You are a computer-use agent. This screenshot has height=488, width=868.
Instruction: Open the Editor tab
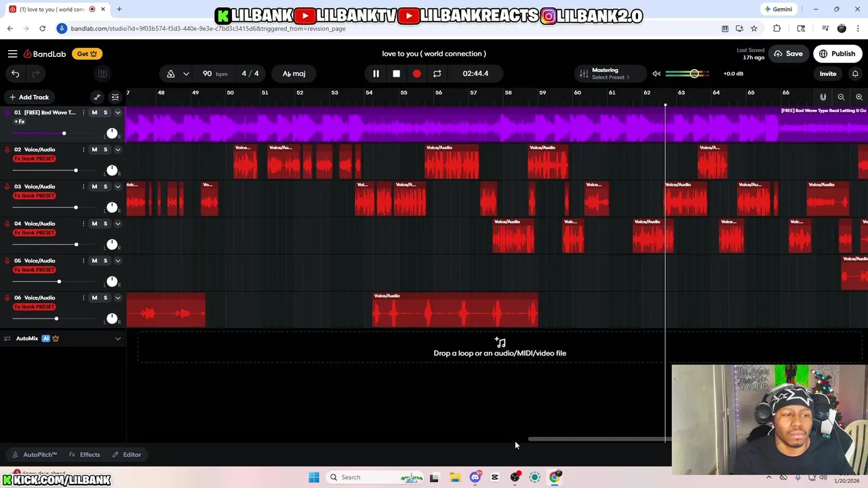pyautogui.click(x=127, y=455)
